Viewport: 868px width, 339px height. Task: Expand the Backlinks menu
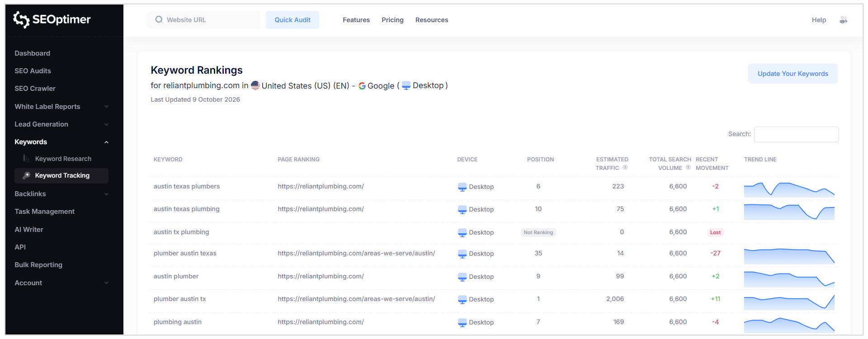click(x=61, y=194)
